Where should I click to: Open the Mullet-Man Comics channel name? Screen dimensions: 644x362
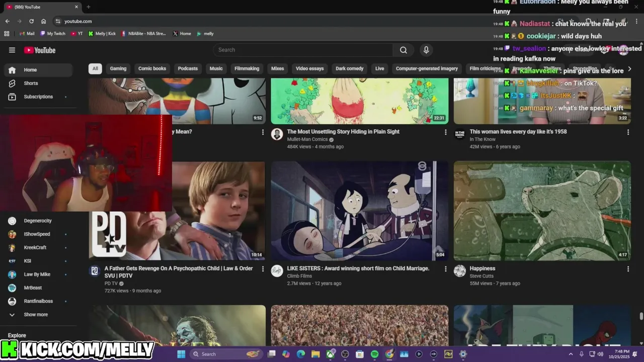tap(307, 139)
